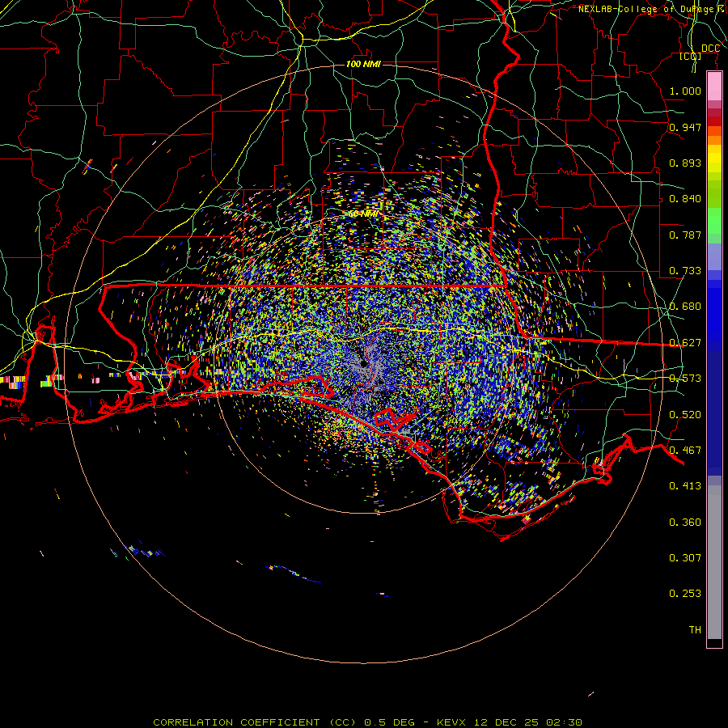The image size is (728, 728).
Task: Select the 0.680 scale label
Action: click(x=685, y=307)
